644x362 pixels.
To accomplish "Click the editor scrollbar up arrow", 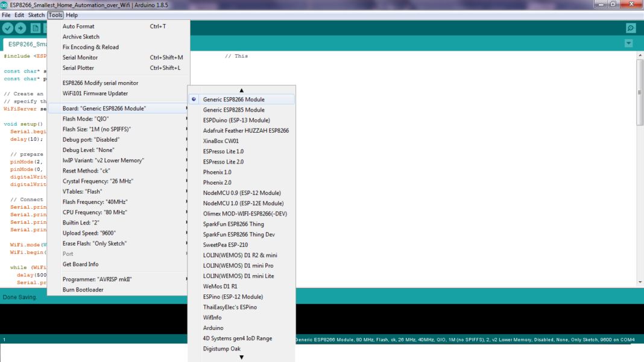I will [640, 56].
